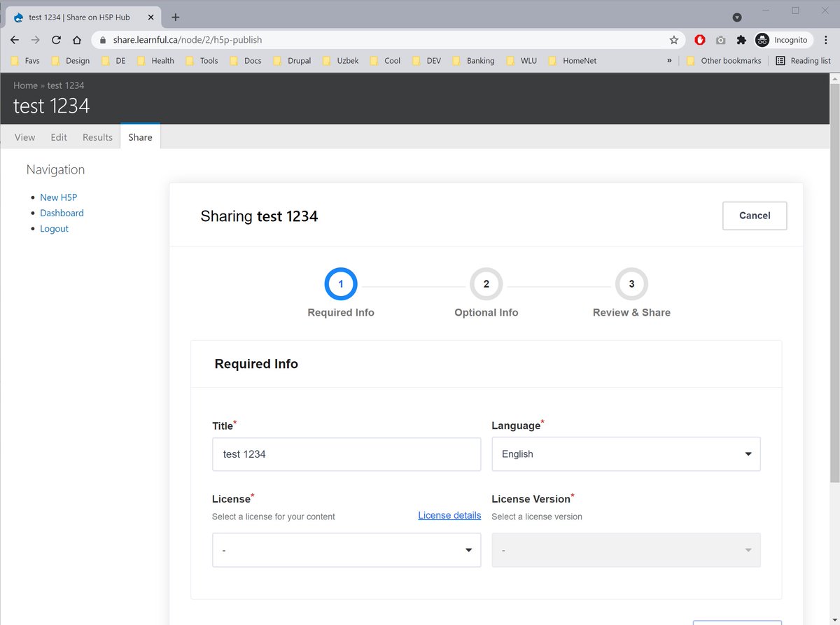This screenshot has width=840, height=625.
Task: Click the Logout link
Action: pos(54,229)
